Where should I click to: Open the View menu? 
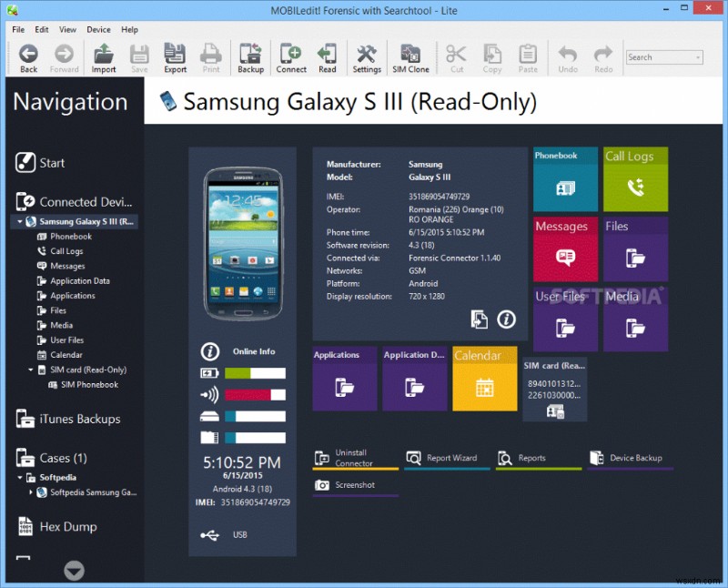(67, 28)
